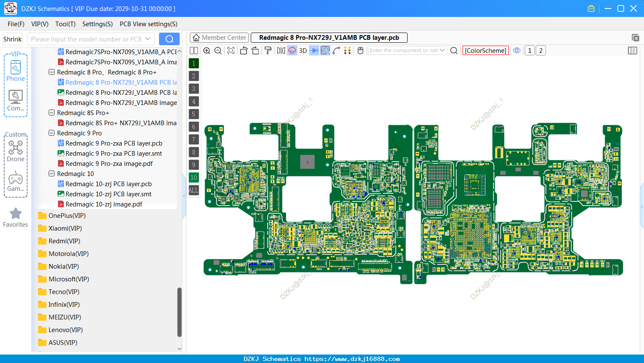Click the magnifier beside the net field
Viewport: 644px width, 363px height.
click(x=454, y=50)
